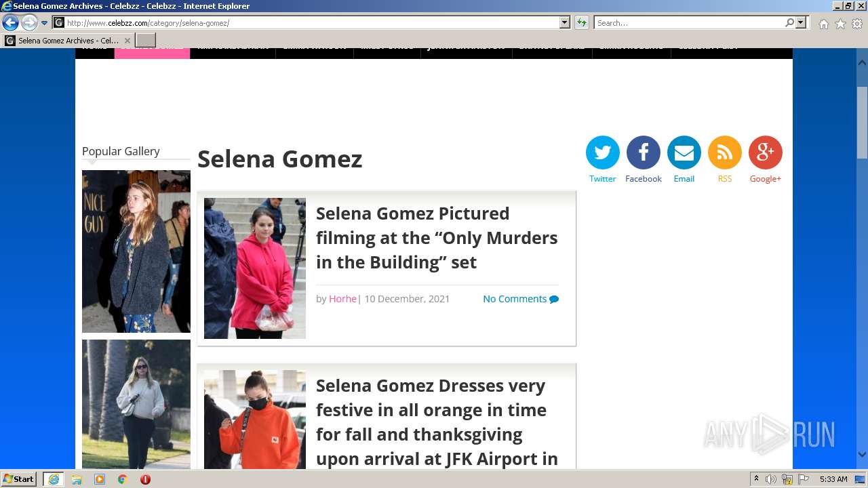Click the taskbar clock showing 5:33 AM
Screen dimensions: 868x488
[833, 479]
